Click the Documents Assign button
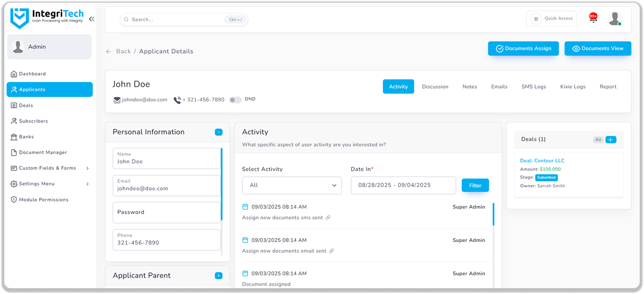This screenshot has width=644, height=294. point(523,49)
